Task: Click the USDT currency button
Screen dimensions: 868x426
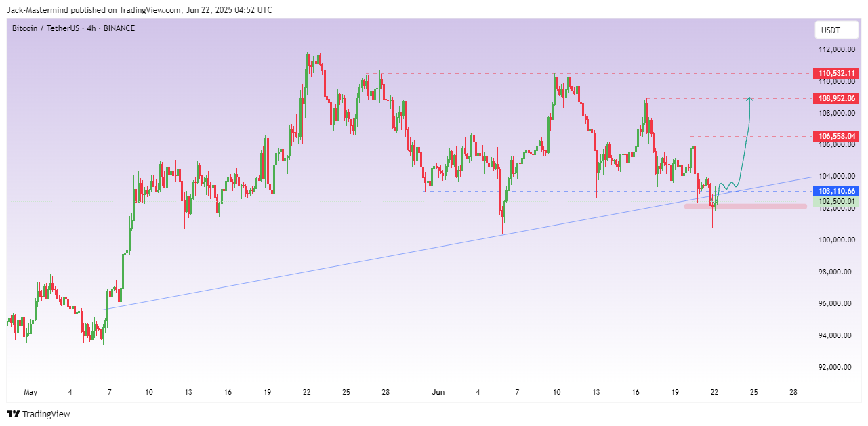Action: point(835,30)
